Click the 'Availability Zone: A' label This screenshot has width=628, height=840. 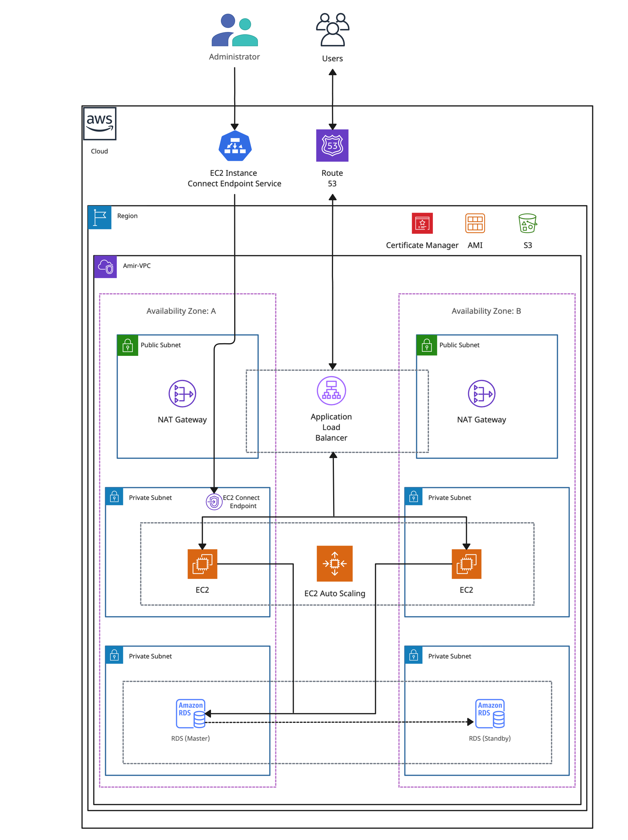point(181,311)
